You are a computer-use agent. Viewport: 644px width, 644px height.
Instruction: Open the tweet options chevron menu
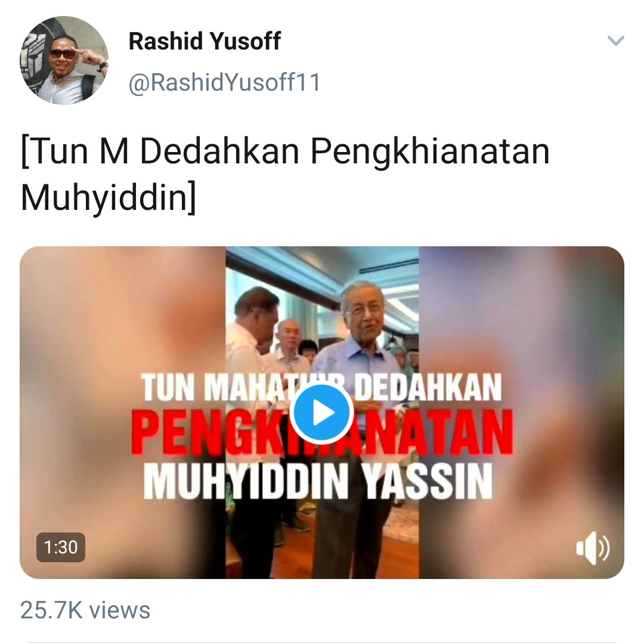615,41
